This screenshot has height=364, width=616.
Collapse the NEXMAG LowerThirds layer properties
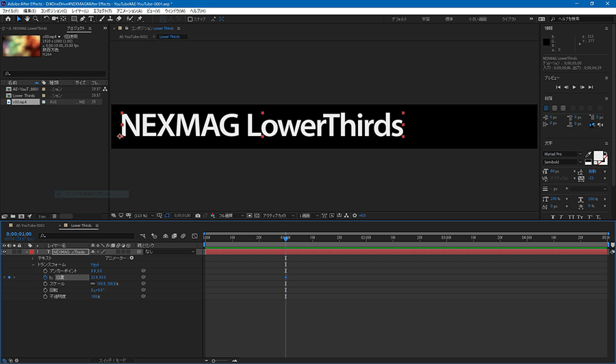pos(27,252)
